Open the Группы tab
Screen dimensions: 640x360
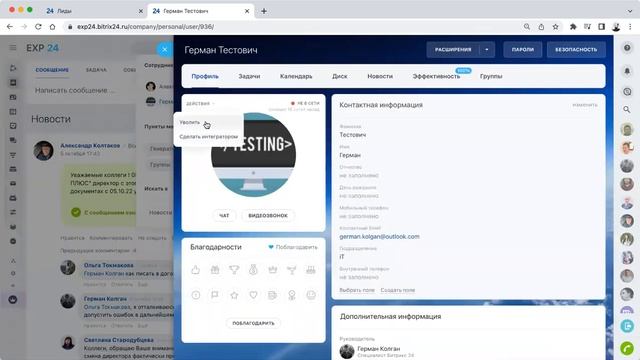(x=491, y=76)
